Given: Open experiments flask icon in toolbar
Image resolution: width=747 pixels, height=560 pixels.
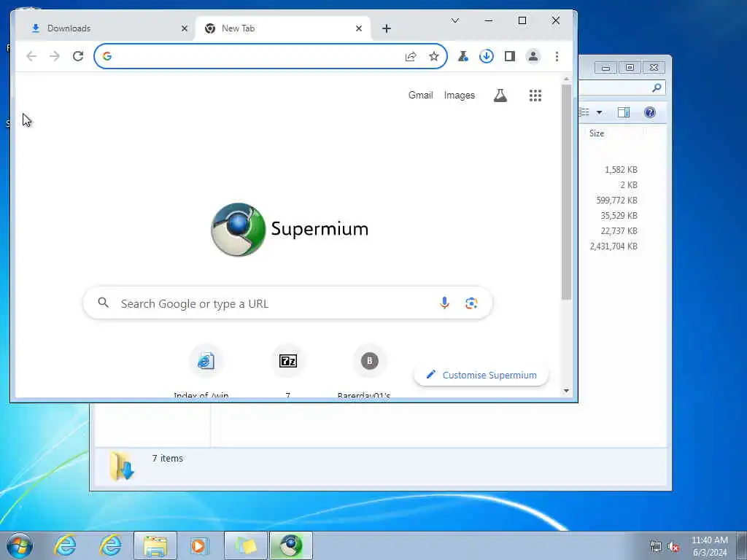Looking at the screenshot, I should pos(462,56).
